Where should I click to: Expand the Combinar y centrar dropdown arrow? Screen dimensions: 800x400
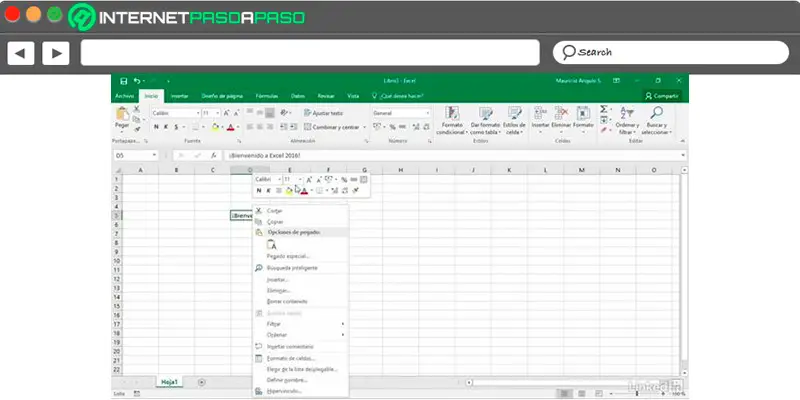click(364, 127)
